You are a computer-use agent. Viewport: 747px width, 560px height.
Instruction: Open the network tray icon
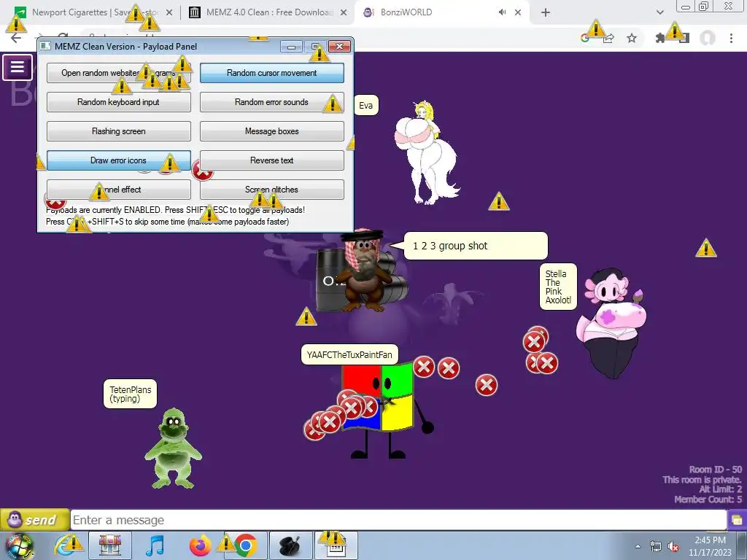point(656,546)
